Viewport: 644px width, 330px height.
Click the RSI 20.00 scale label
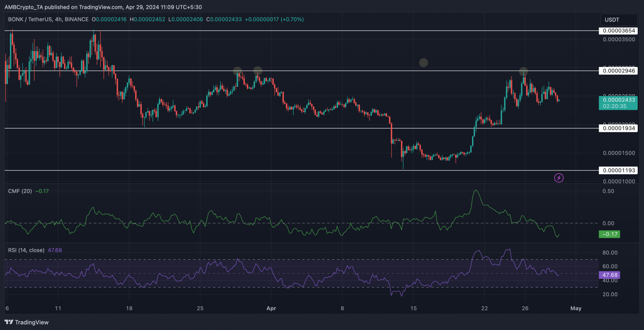(610, 294)
